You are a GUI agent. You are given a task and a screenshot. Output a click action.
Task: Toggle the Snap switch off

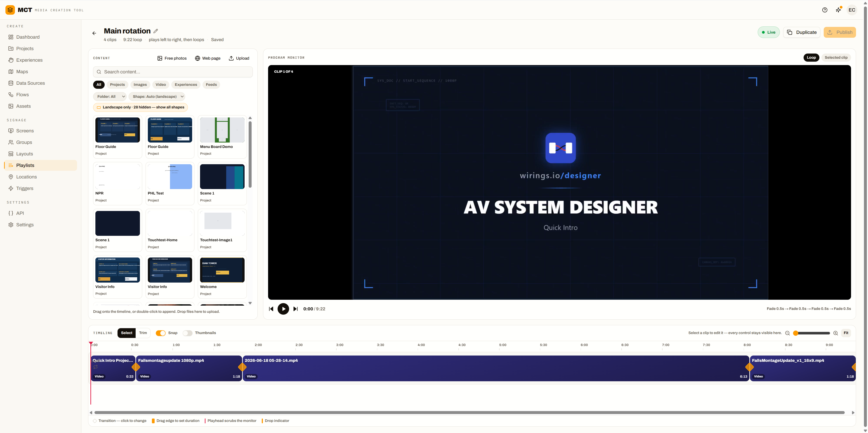[161, 333]
